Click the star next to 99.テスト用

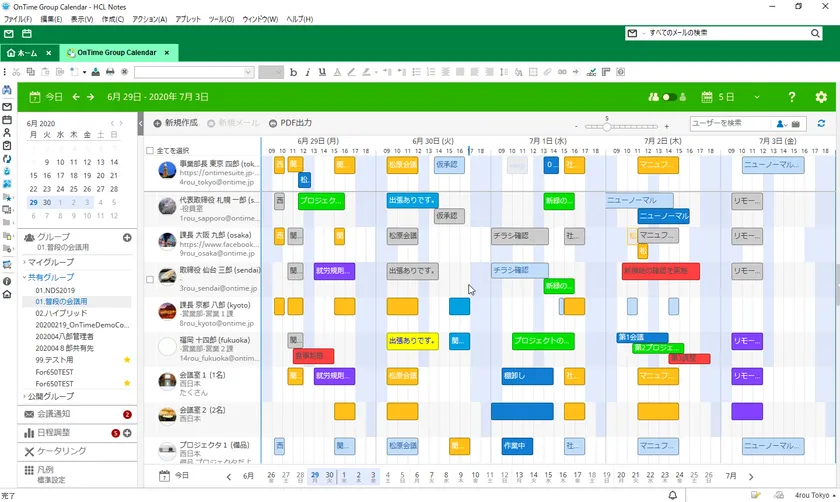click(127, 360)
